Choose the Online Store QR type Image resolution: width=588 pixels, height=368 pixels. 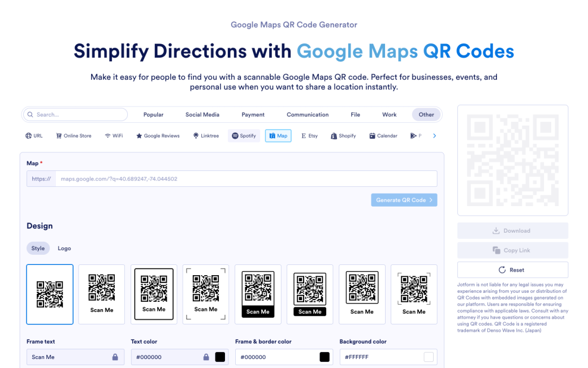(x=74, y=135)
